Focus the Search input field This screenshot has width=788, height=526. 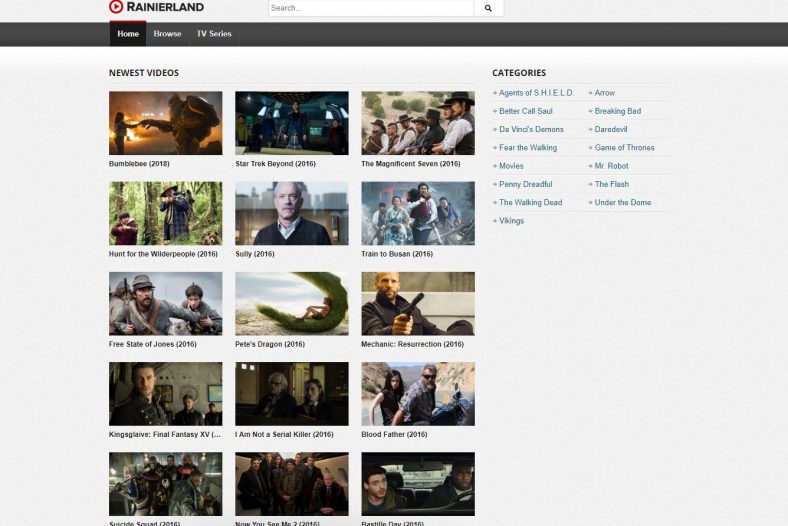[371, 8]
